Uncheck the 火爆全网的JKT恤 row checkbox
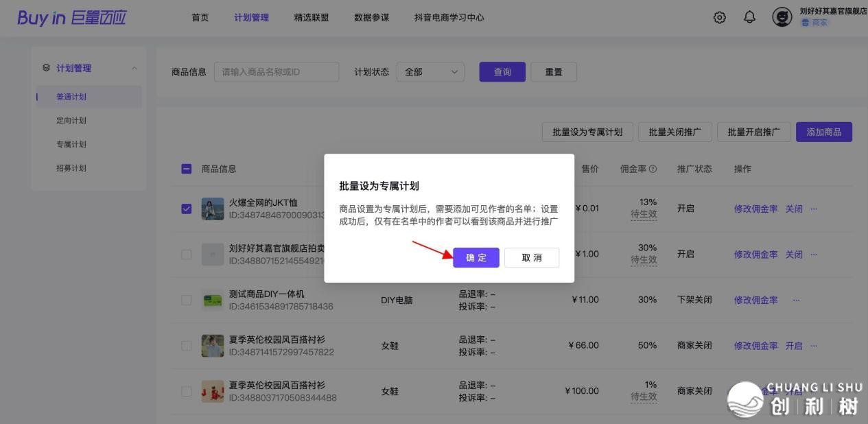 (187, 209)
